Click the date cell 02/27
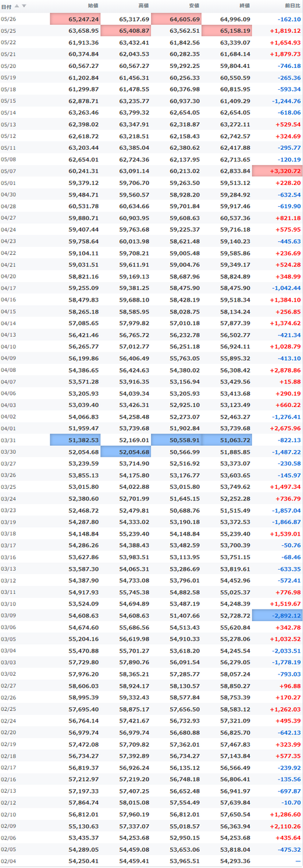The width and height of the screenshot is (303, 868). pos(8,685)
